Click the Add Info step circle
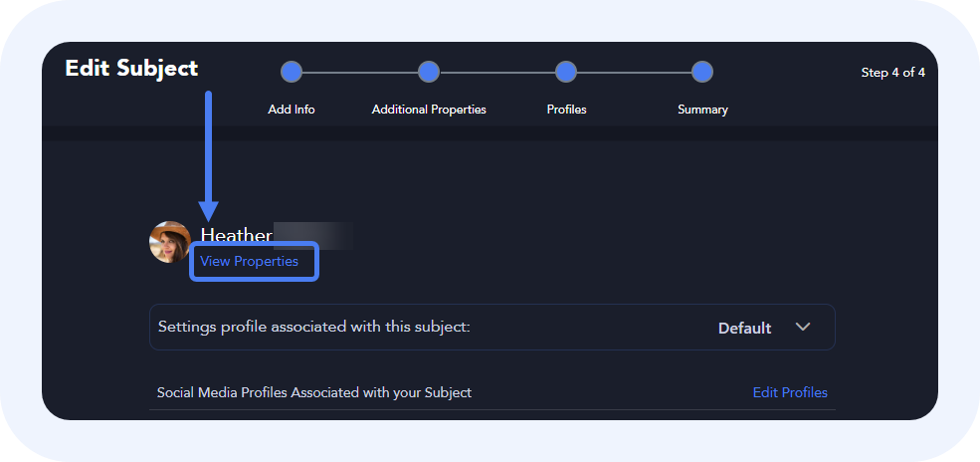 pyautogui.click(x=292, y=72)
